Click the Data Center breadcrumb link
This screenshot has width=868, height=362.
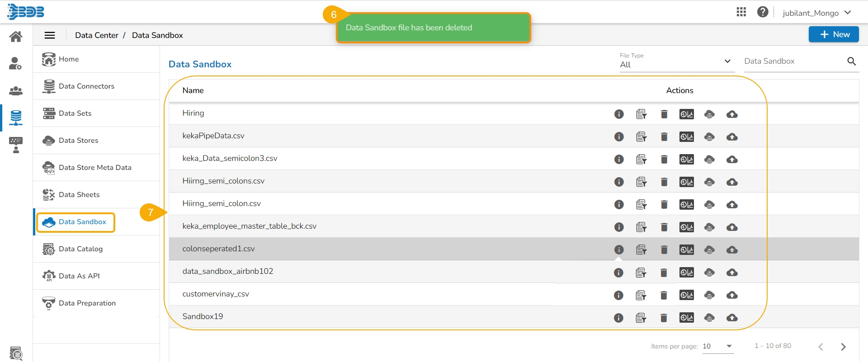[x=97, y=35]
